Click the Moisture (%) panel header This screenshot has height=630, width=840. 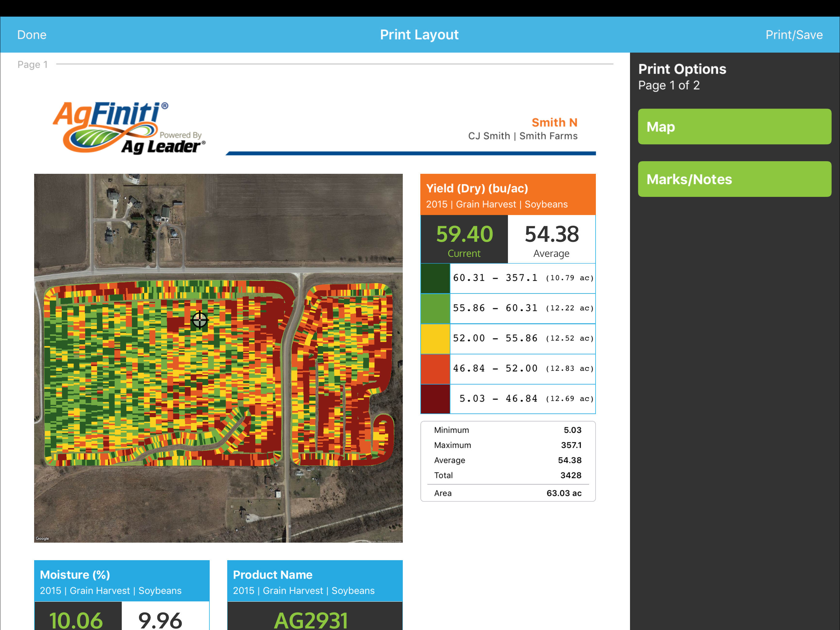[122, 580]
